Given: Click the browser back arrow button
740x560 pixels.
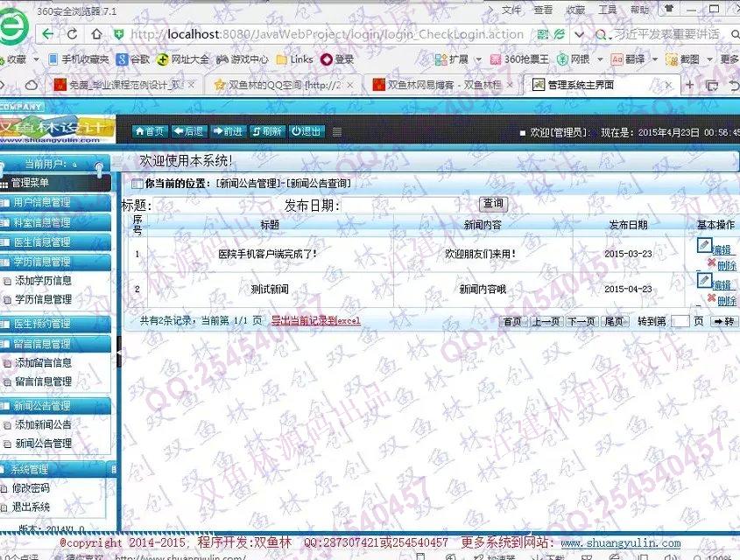Looking at the screenshot, I should coord(47,34).
